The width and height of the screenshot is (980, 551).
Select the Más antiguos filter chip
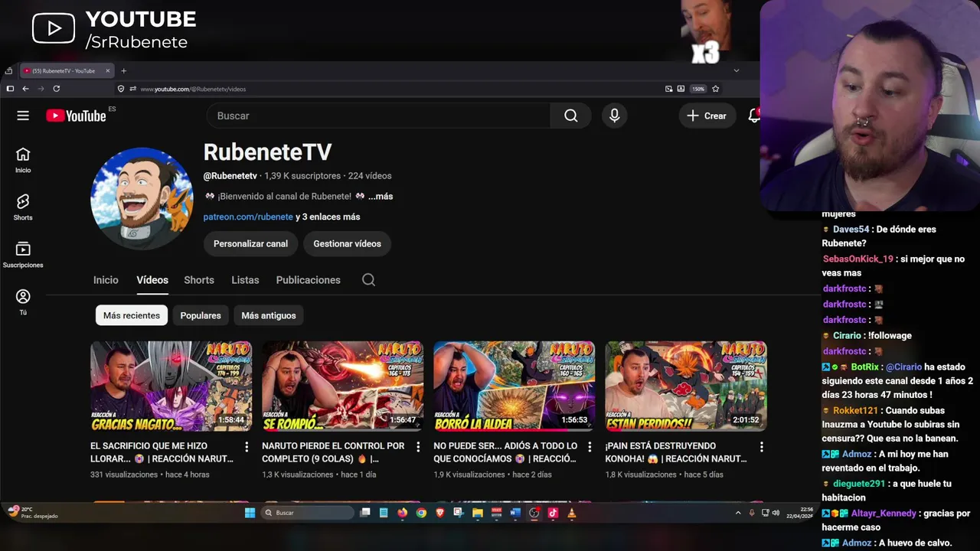pos(269,315)
